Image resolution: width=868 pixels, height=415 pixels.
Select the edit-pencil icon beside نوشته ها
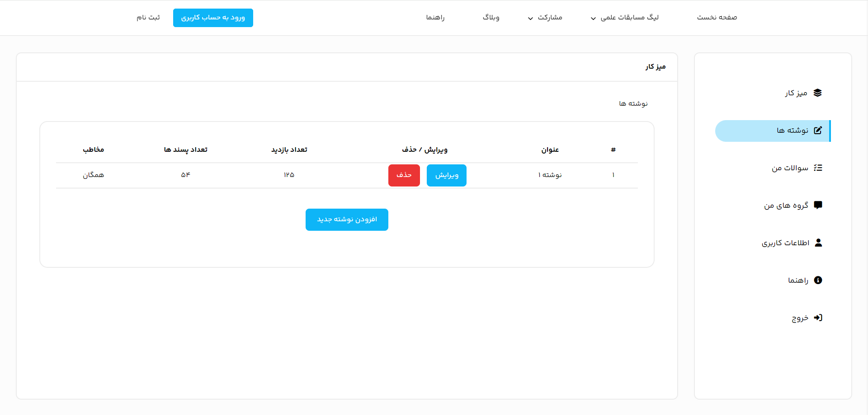(818, 131)
